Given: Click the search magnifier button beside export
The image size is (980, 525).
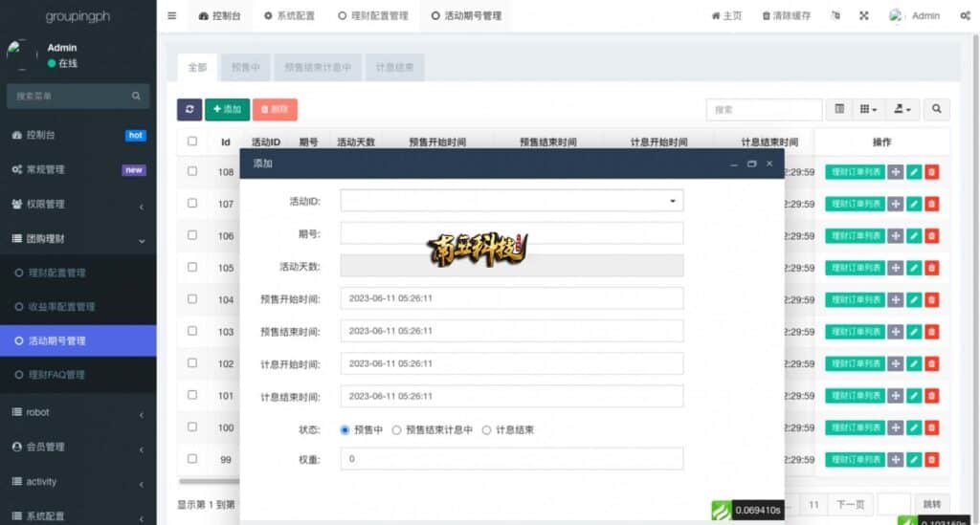Looking at the screenshot, I should pyautogui.click(x=936, y=110).
